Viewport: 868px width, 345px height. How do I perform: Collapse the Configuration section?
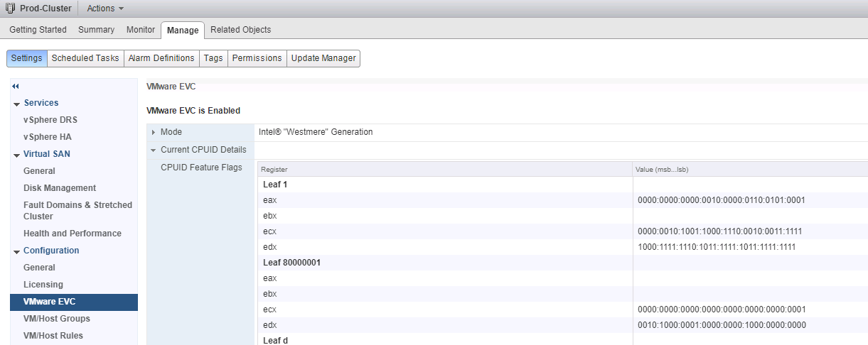(x=16, y=251)
